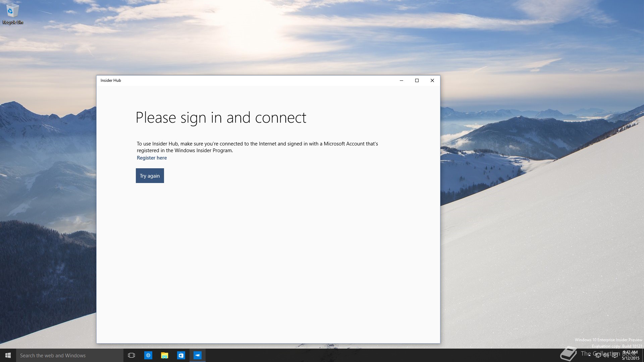Minimize the Insider Hub window

click(x=401, y=80)
